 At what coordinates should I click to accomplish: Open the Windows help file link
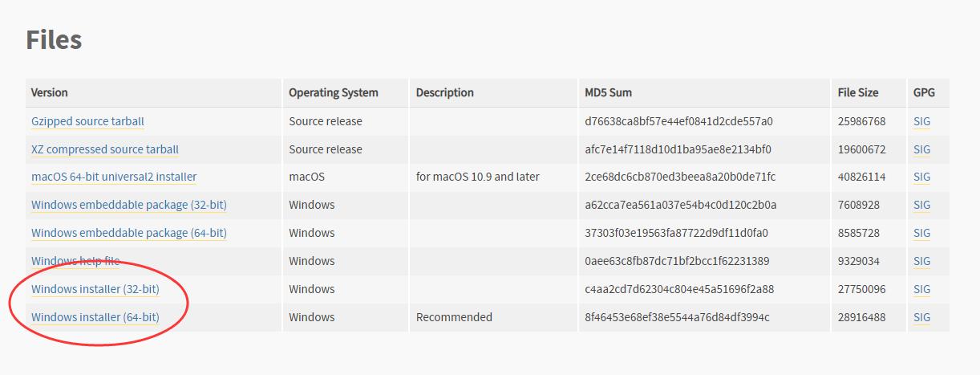[x=75, y=261]
